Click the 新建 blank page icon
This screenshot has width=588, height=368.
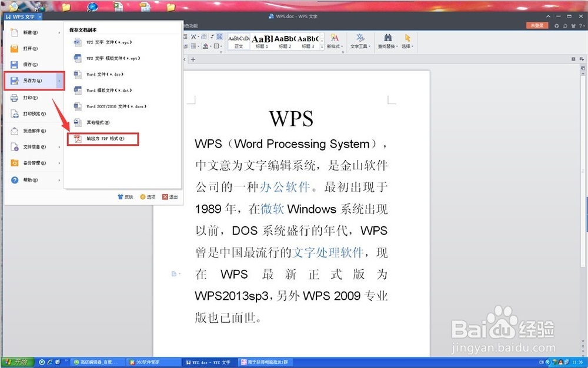tap(14, 32)
